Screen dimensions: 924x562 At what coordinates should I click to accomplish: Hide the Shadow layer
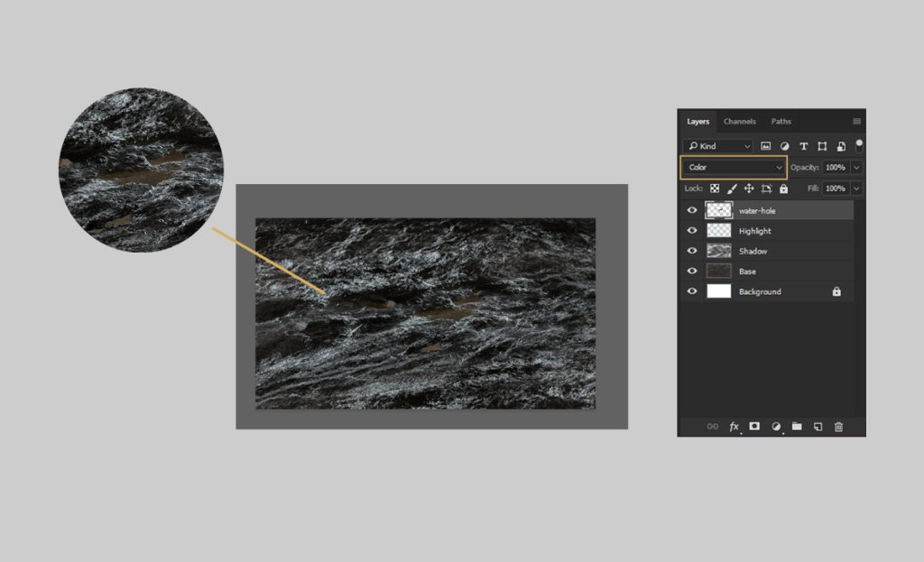pos(692,251)
